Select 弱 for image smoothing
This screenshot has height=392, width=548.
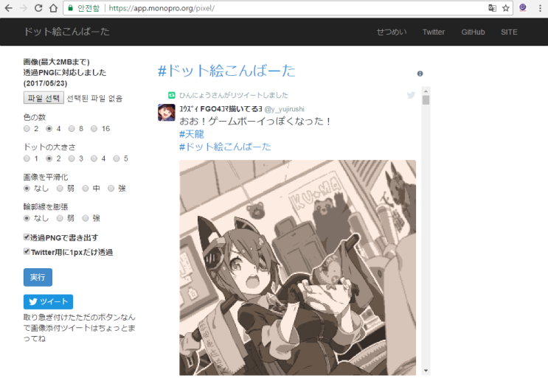(x=60, y=189)
